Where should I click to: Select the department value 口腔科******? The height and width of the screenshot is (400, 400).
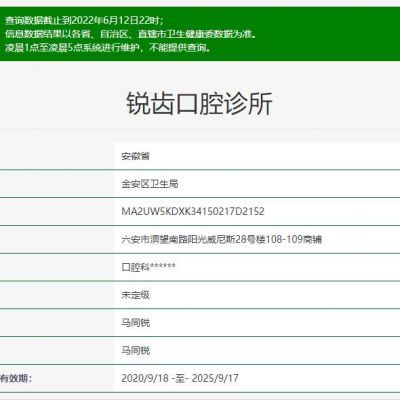pos(148,267)
